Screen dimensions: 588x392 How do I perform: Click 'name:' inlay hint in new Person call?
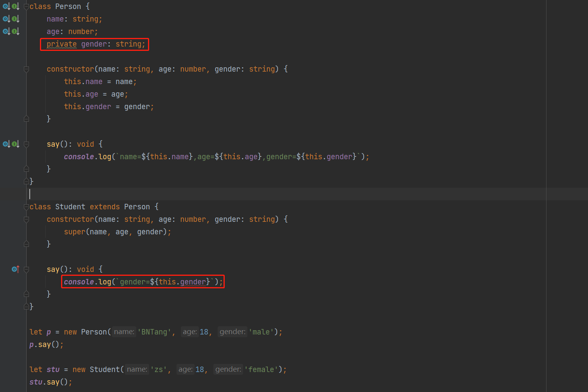coord(124,332)
